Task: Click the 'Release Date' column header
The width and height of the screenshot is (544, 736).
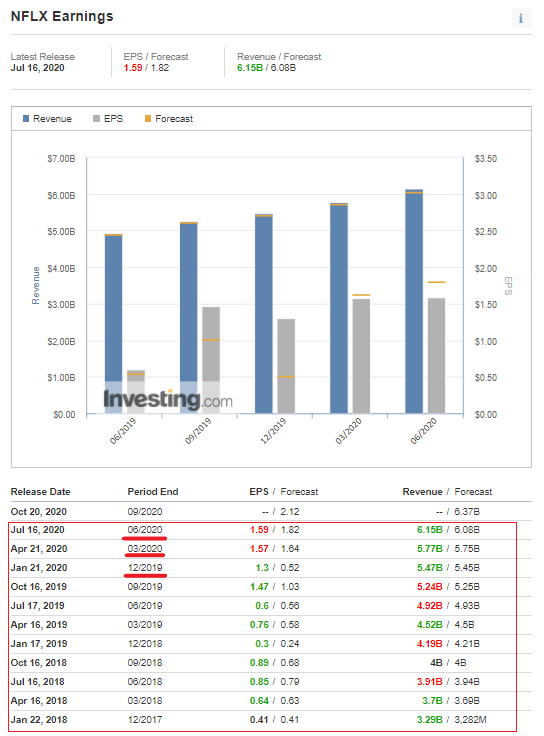Action: pos(40,492)
